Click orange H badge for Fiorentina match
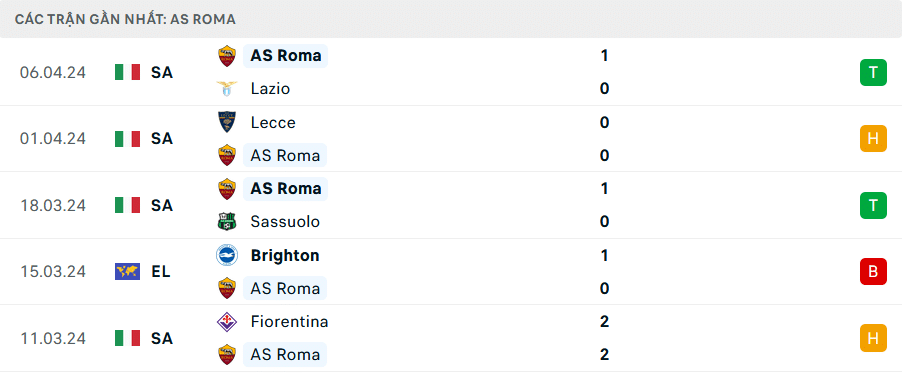 pyautogui.click(x=873, y=338)
